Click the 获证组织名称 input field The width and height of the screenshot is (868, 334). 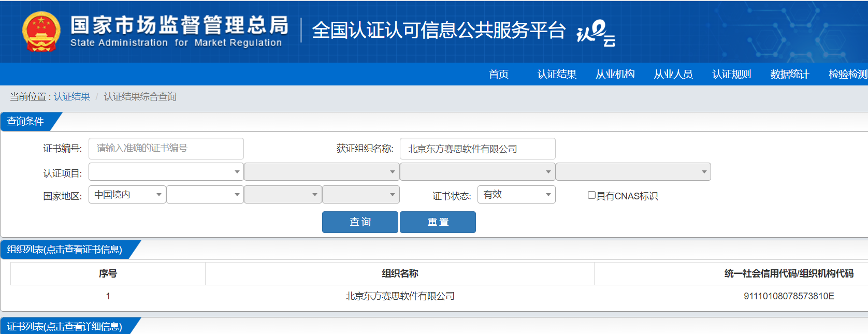tap(478, 149)
